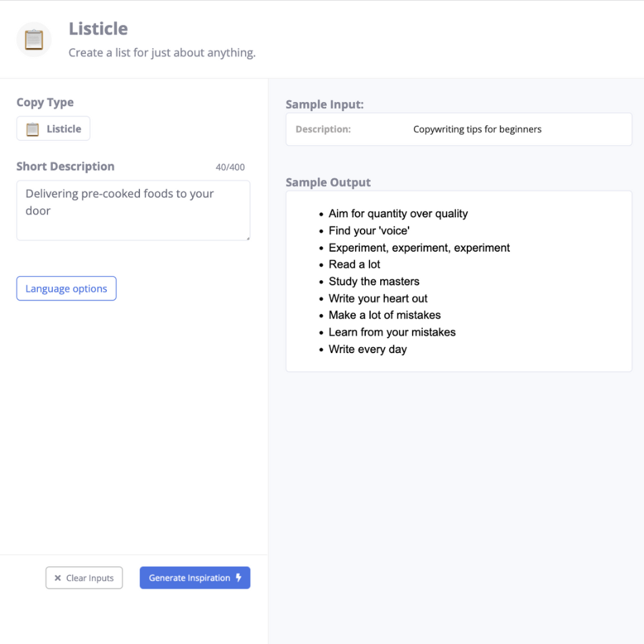Click 'Aim for quantity over quality' bullet

[x=398, y=214]
